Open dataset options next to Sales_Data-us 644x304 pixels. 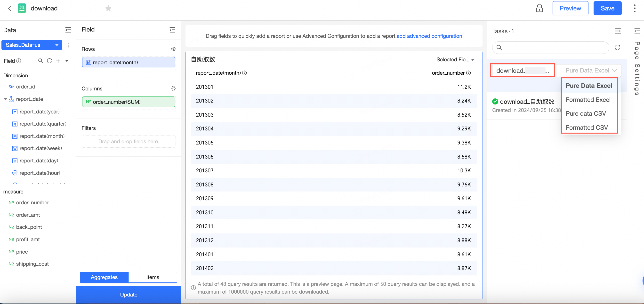68,45
